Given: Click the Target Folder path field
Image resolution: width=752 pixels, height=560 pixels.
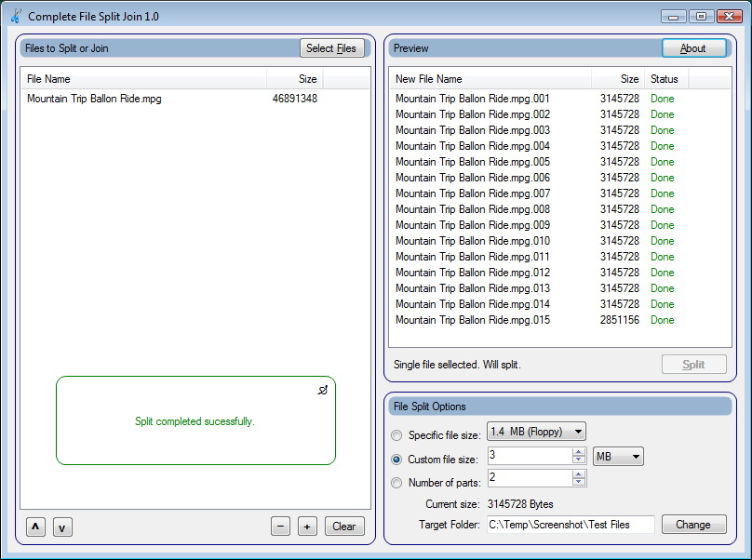Looking at the screenshot, I should 571,525.
